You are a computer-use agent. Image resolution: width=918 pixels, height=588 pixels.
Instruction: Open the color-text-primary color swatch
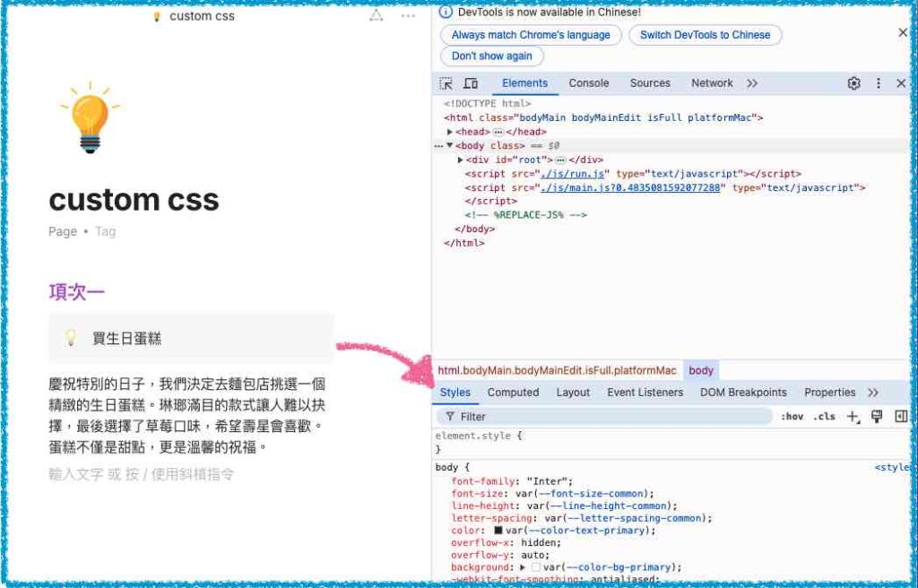tap(498, 531)
